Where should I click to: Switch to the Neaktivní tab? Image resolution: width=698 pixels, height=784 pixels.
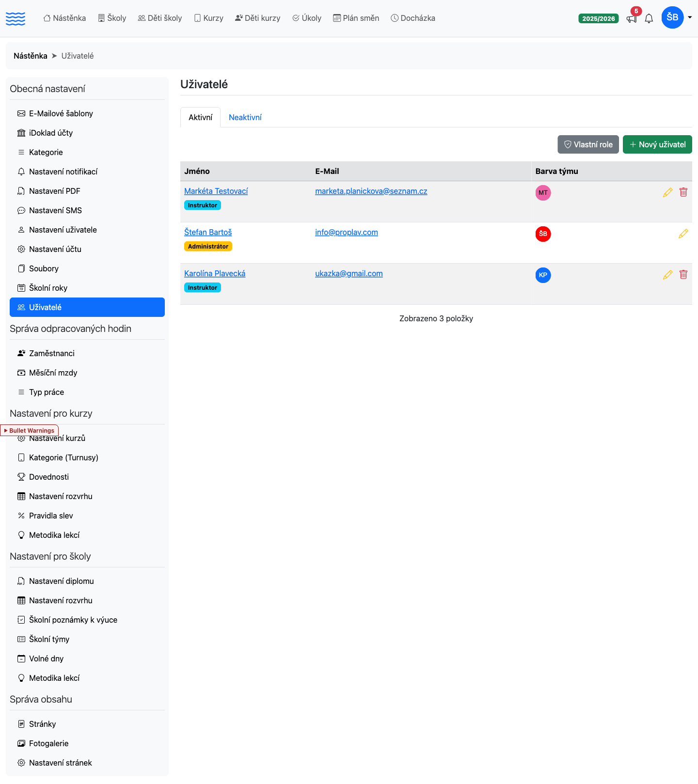[245, 117]
